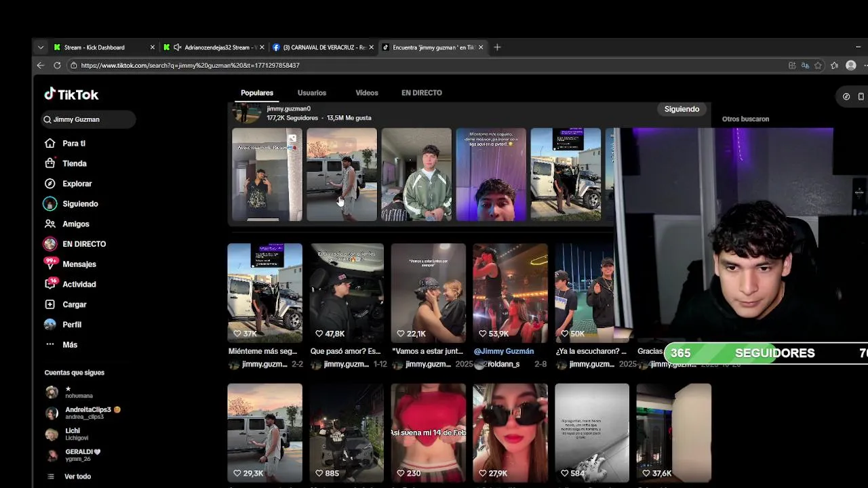The width and height of the screenshot is (868, 488).
Task: Open video with 50K likes
Action: click(585, 293)
